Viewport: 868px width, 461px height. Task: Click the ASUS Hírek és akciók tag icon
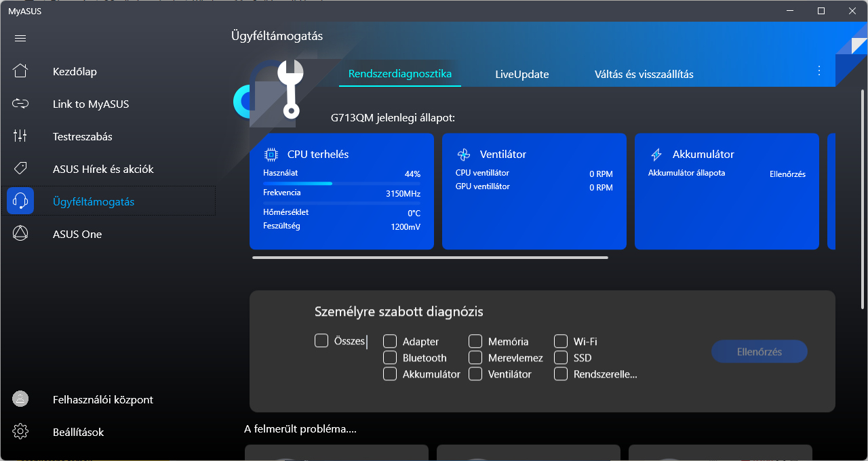[20, 169]
